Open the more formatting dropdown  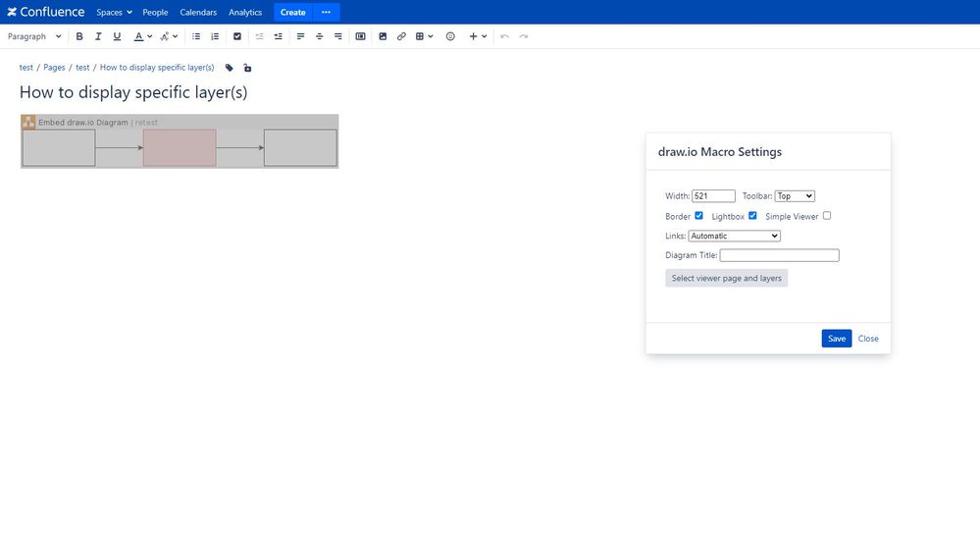click(169, 36)
